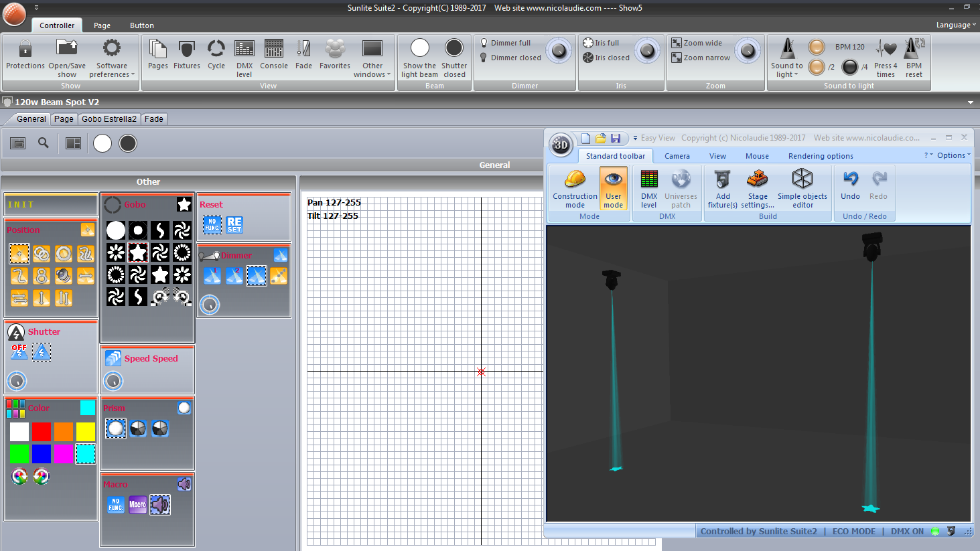Toggle Show the light beam
This screenshot has height=551, width=980.
(420, 58)
